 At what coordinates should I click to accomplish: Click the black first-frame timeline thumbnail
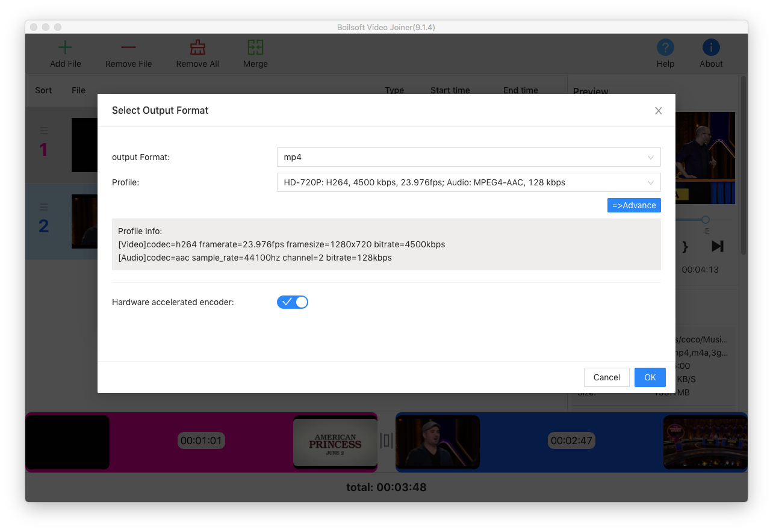tap(67, 442)
